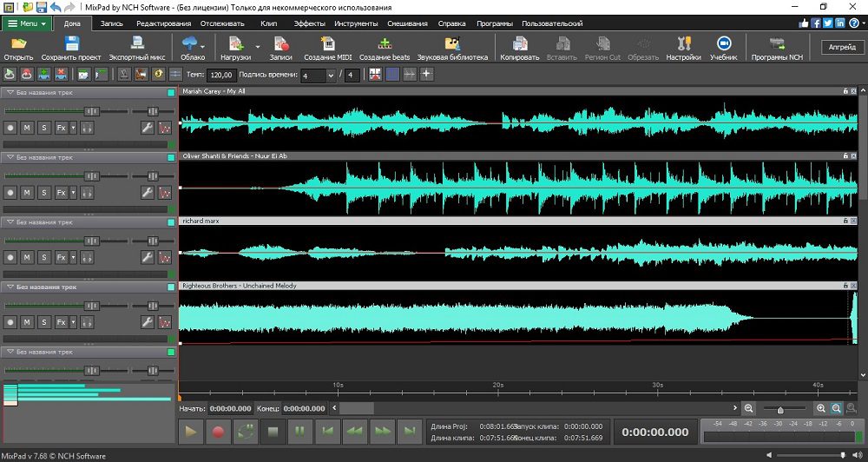Viewport: 868px width, 462px height.
Task: Open time signature numerator dropdown
Action: [x=331, y=76]
